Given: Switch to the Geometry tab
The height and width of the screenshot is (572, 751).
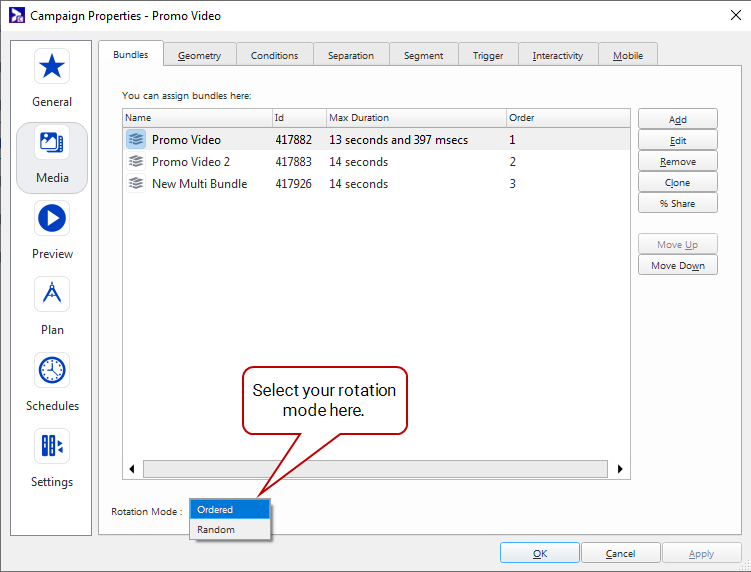Looking at the screenshot, I should (199, 56).
